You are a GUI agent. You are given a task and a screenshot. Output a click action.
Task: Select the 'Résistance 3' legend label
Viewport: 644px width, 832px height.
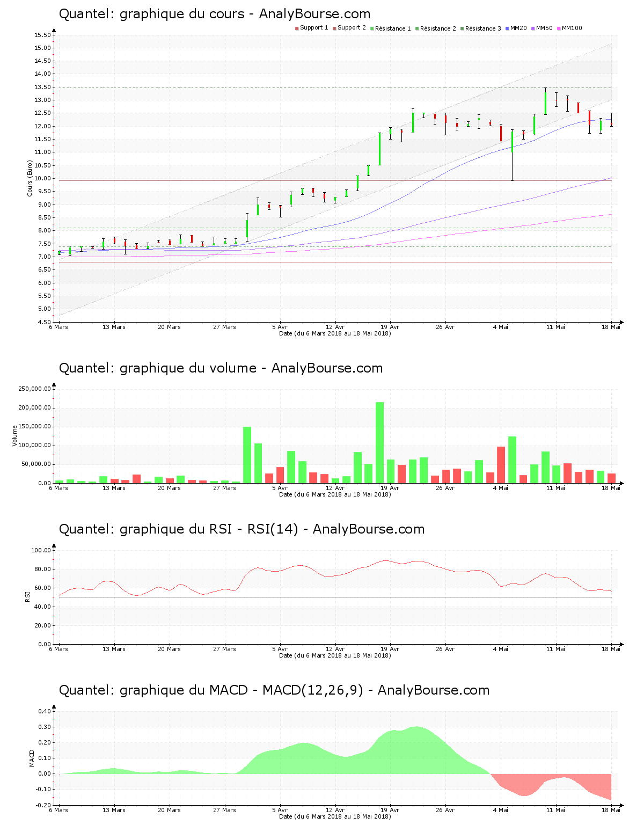coord(483,28)
